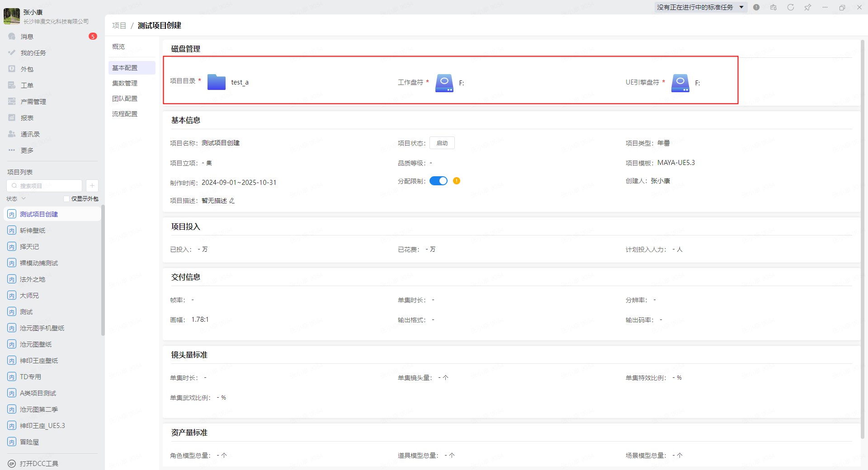The height and width of the screenshot is (470, 868).
Task: Go to 项目 breadcrumb link
Action: [x=119, y=26]
